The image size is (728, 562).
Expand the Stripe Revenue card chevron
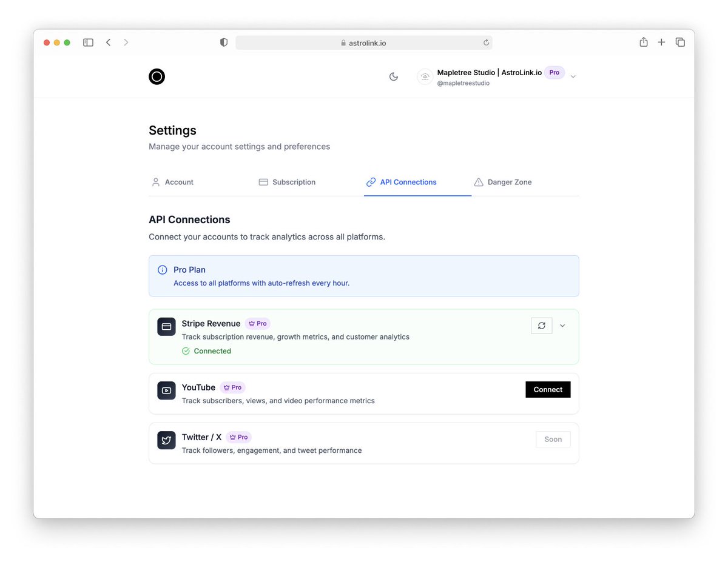pos(562,326)
